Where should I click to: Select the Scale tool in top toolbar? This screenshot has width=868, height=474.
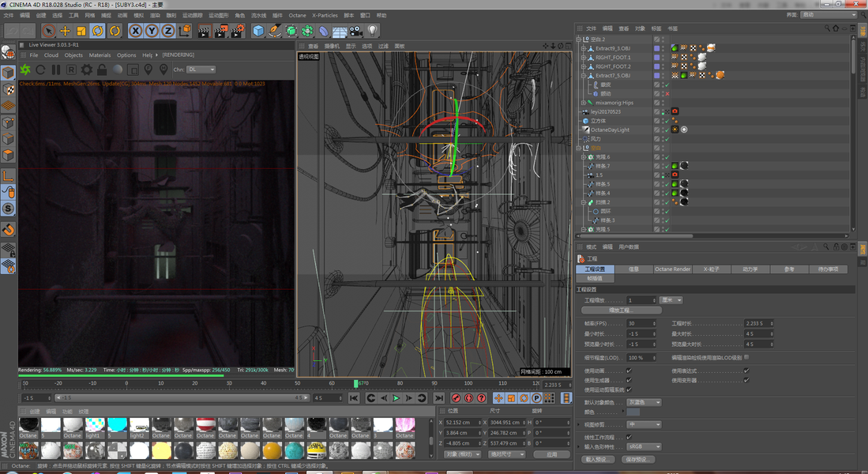[x=81, y=31]
